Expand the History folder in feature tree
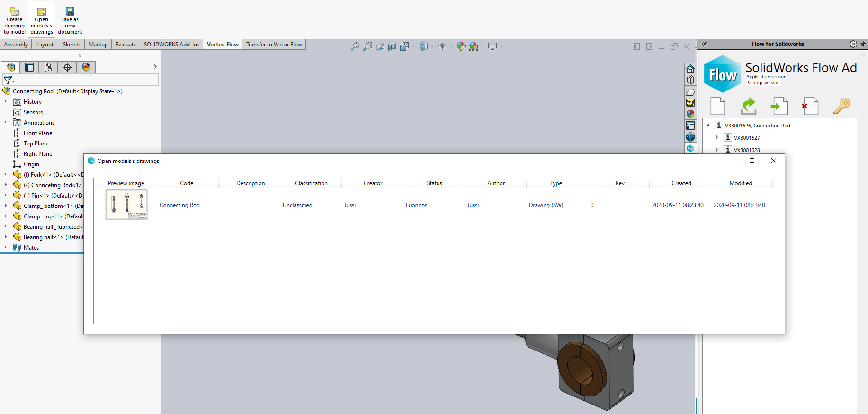This screenshot has width=868, height=414. pos(6,102)
